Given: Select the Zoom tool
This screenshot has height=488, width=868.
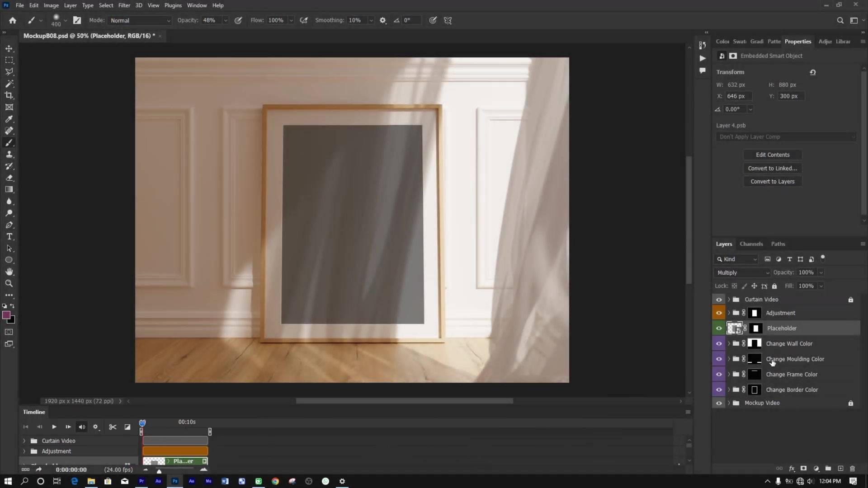Looking at the screenshot, I should click(x=9, y=283).
